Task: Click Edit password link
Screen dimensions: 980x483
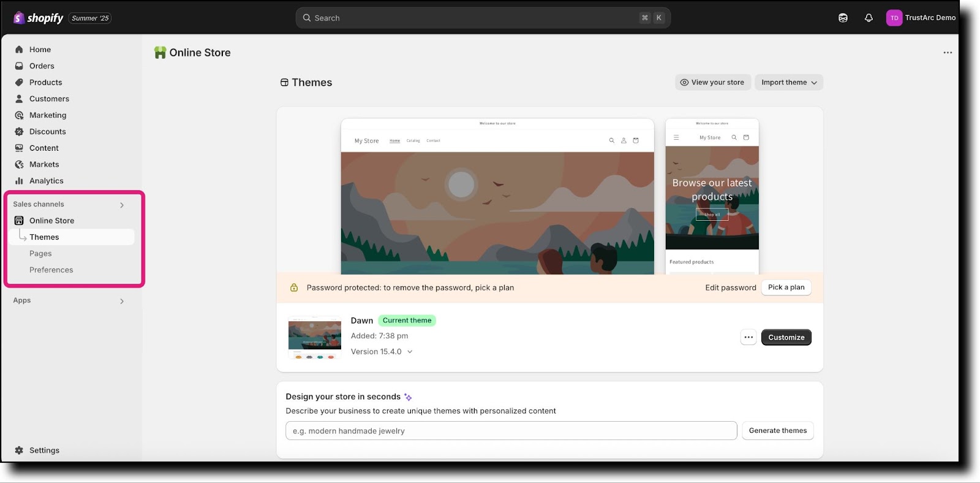Action: pos(731,287)
